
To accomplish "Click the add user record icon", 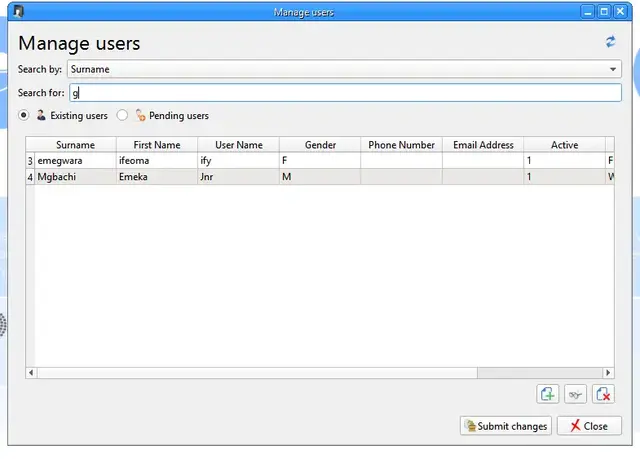I will (x=547, y=394).
